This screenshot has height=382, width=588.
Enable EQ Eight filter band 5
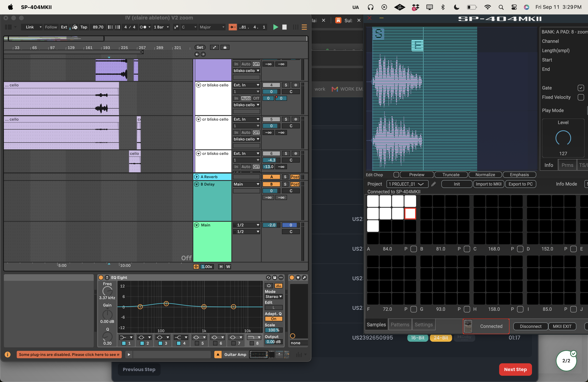(x=197, y=343)
